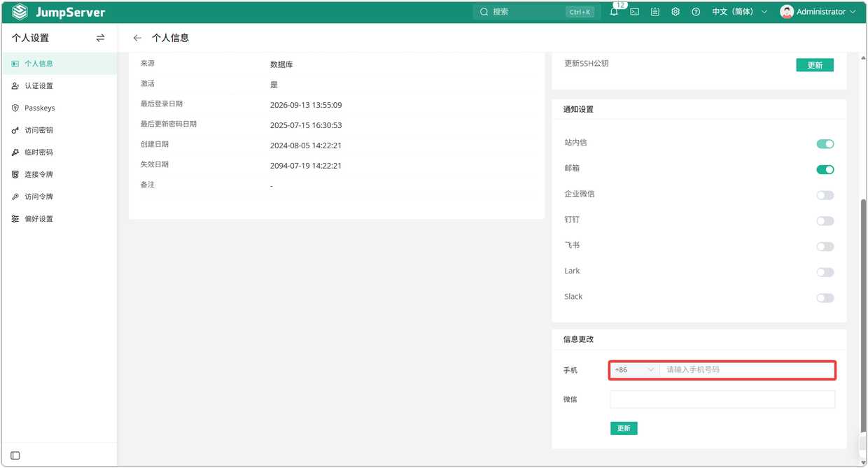Viewport: 868px width, 468px height.
Task: Click the 最后更新密码日期 value 2025-07-15 16:30:53
Action: click(306, 125)
